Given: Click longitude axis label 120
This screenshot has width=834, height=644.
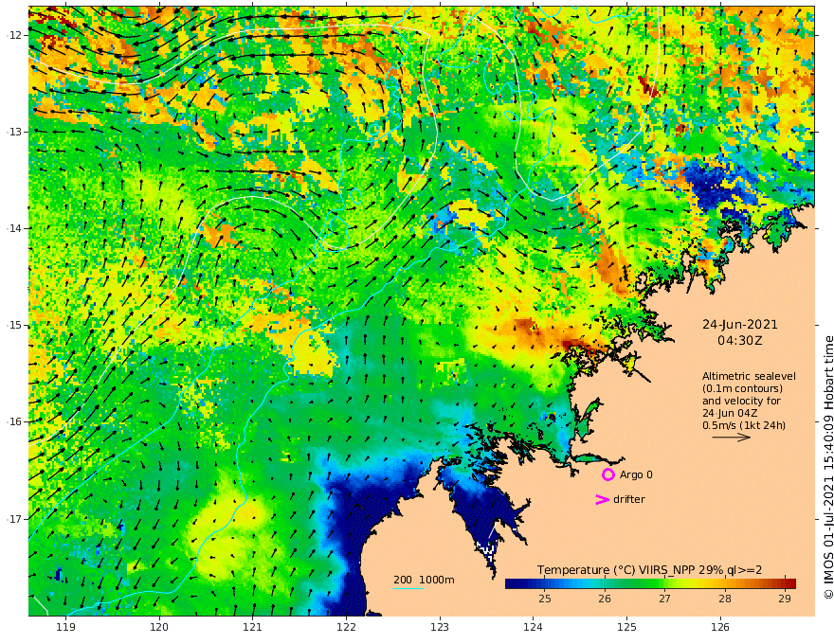Looking at the screenshot, I should point(159,628).
